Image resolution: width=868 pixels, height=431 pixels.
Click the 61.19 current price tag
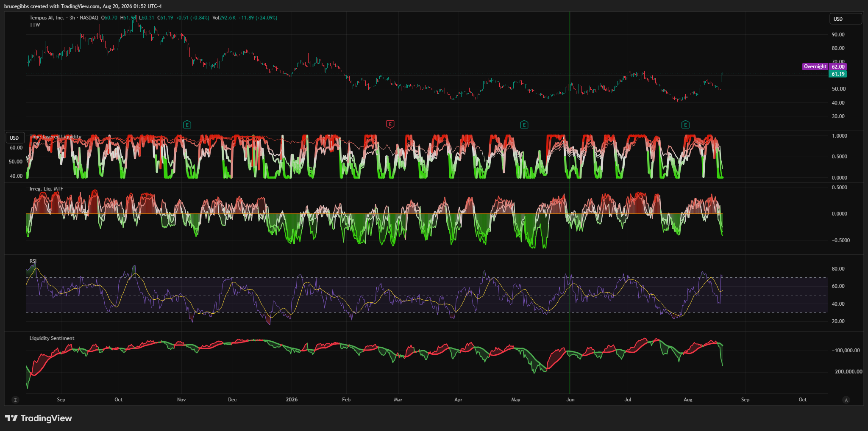pyautogui.click(x=838, y=74)
